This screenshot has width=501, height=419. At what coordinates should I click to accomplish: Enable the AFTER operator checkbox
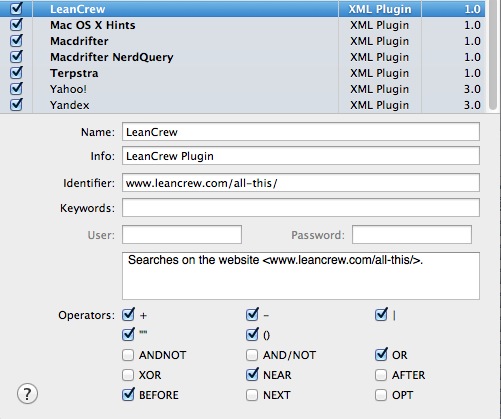click(381, 375)
